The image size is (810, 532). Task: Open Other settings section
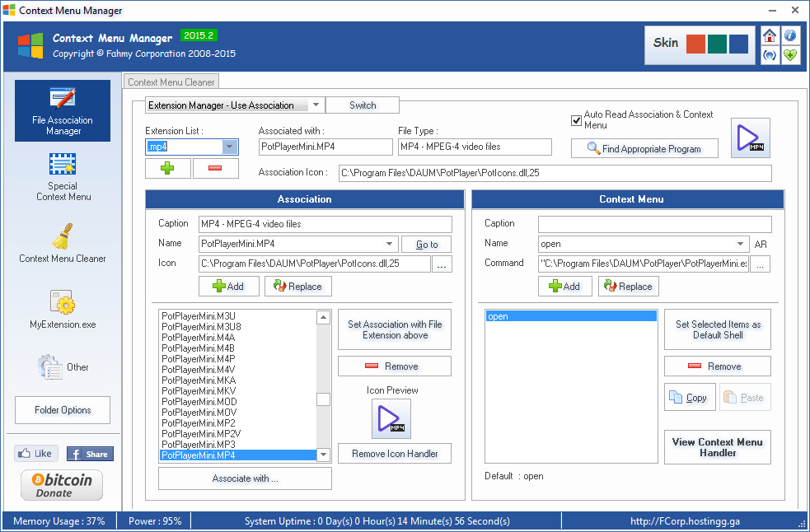[63, 366]
